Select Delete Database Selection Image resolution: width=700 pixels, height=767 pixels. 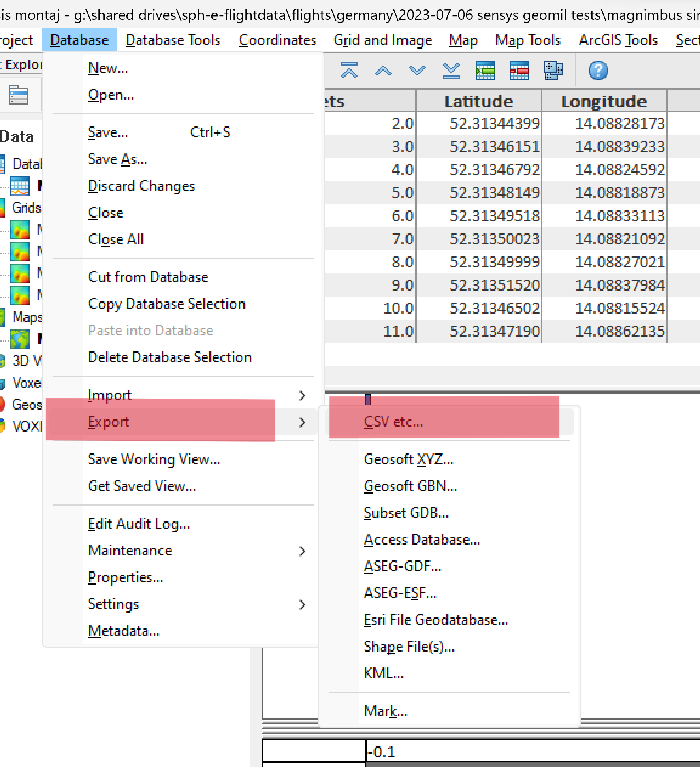[170, 357]
